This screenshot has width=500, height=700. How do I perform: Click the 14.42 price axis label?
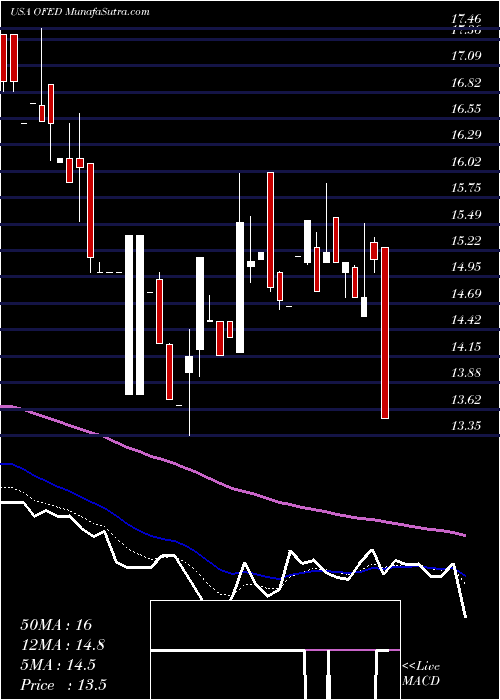[x=466, y=320]
